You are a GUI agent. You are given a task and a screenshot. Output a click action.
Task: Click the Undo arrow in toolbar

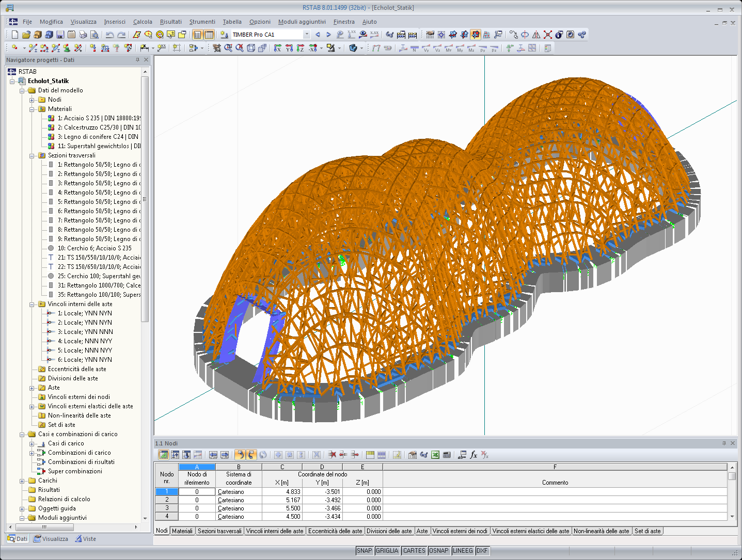(x=109, y=35)
